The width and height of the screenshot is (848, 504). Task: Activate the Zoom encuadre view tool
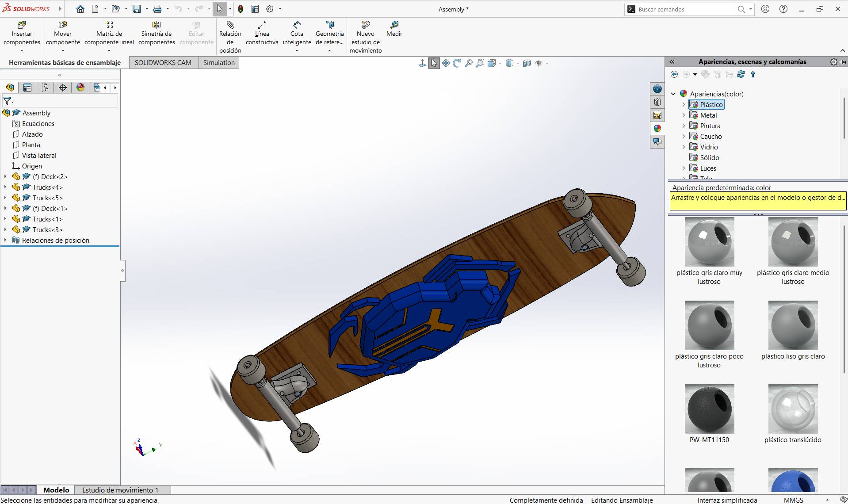(480, 63)
